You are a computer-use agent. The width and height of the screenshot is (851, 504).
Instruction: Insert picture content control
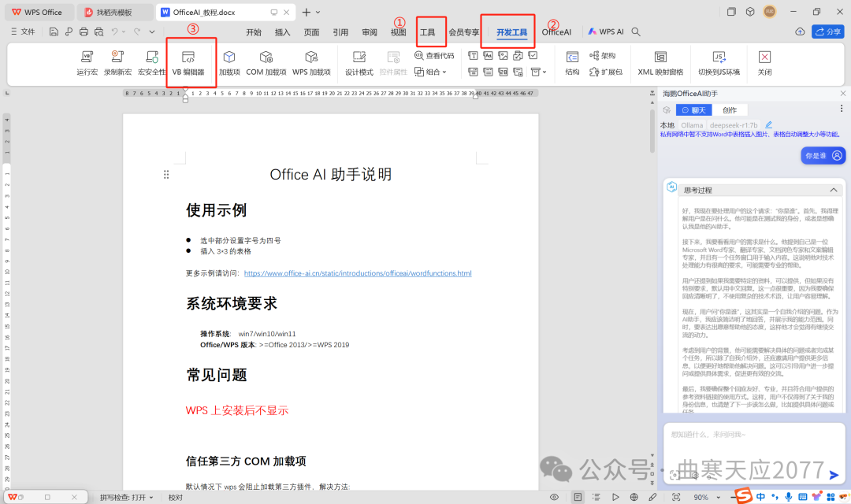[503, 55]
